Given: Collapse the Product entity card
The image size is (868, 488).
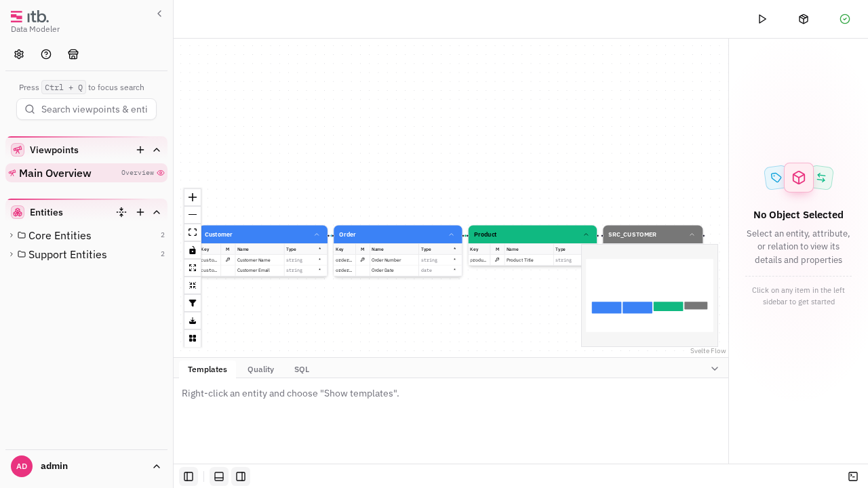Looking at the screenshot, I should coord(587,235).
